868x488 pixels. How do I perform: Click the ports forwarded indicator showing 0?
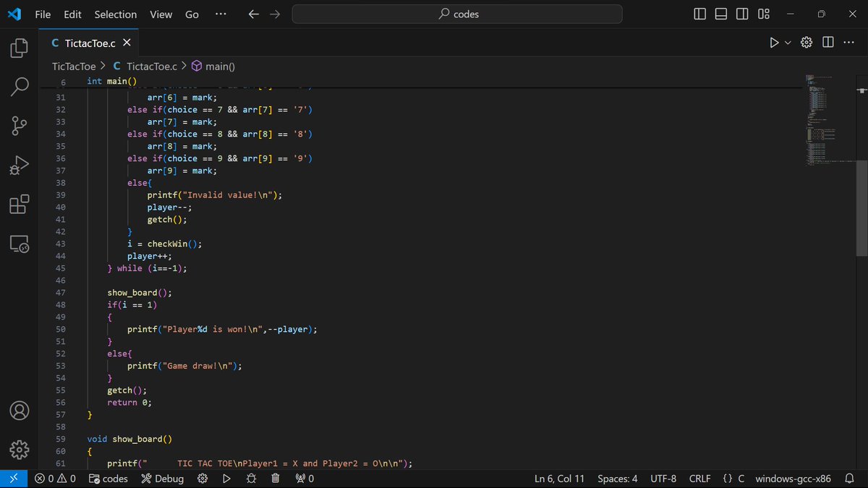click(x=304, y=479)
